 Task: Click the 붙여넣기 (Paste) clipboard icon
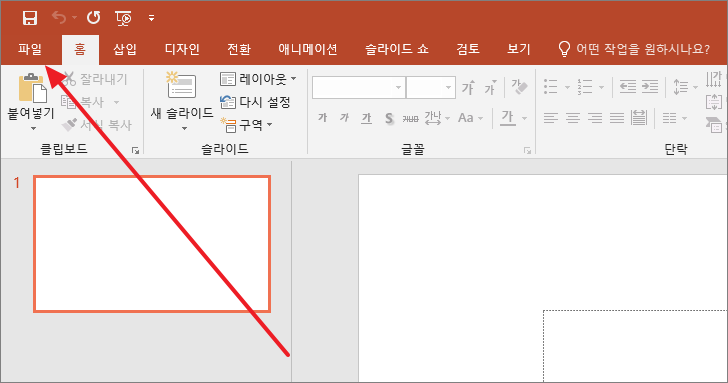click(x=32, y=88)
